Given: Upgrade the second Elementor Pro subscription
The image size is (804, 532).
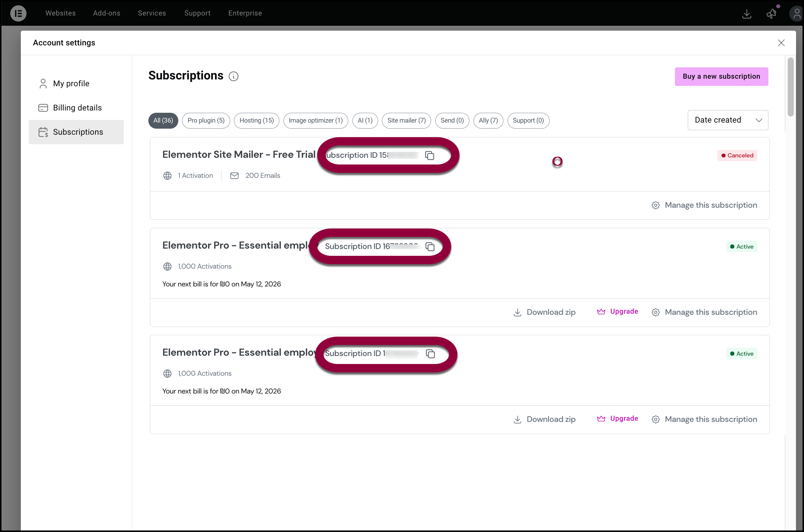Looking at the screenshot, I should 617,311.
